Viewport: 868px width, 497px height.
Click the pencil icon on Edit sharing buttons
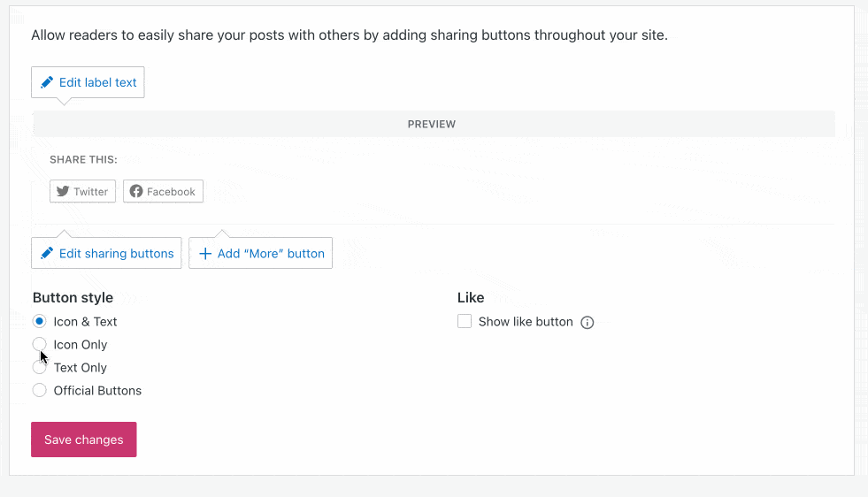(x=47, y=253)
